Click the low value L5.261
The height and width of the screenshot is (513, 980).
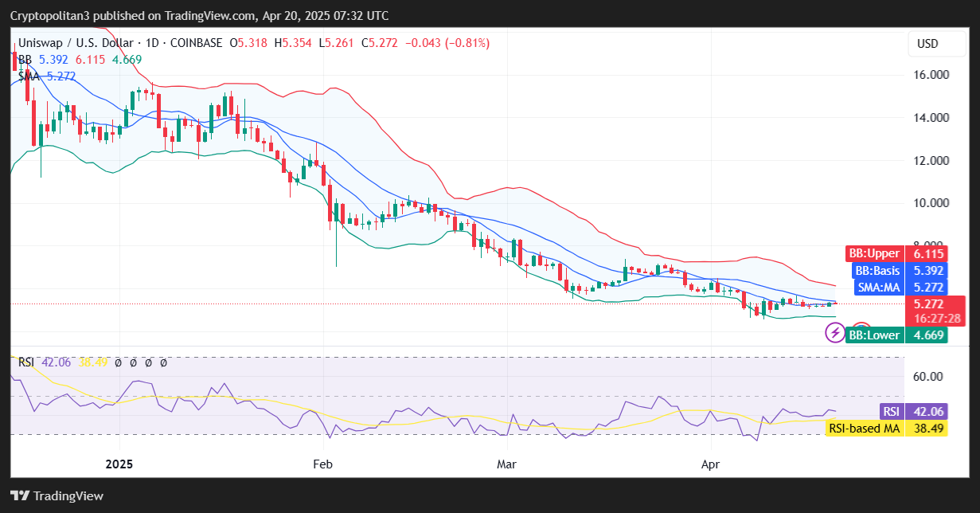click(x=338, y=43)
